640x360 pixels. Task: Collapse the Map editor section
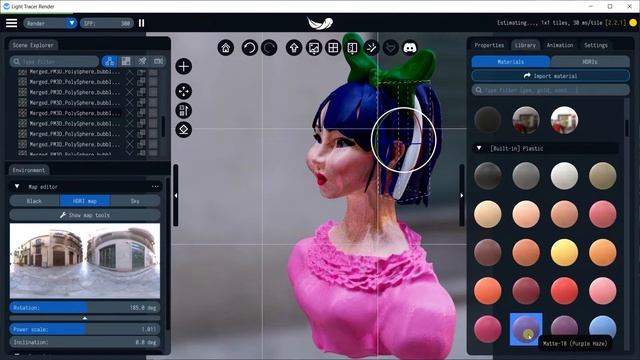tap(17, 186)
